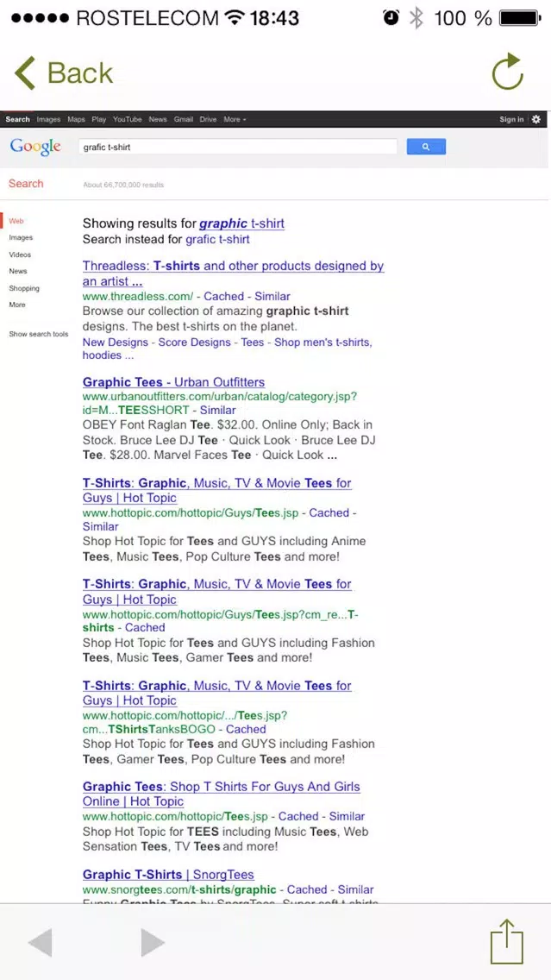
Task: Search instead for grafic t-shirt link
Action: tap(217, 239)
